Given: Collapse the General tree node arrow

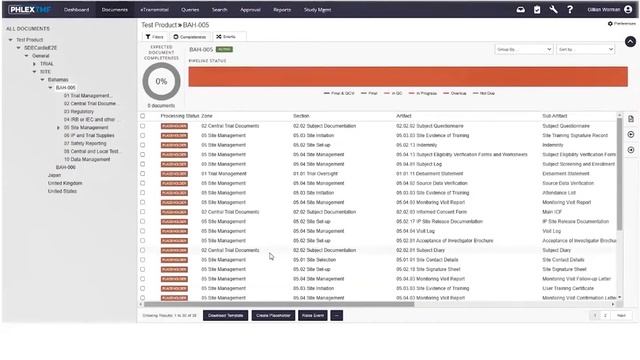Looking at the screenshot, I should tap(27, 56).
